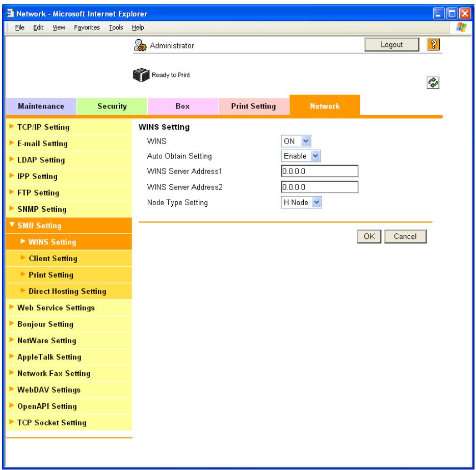Expand FTP Setting in sidebar

69,192
